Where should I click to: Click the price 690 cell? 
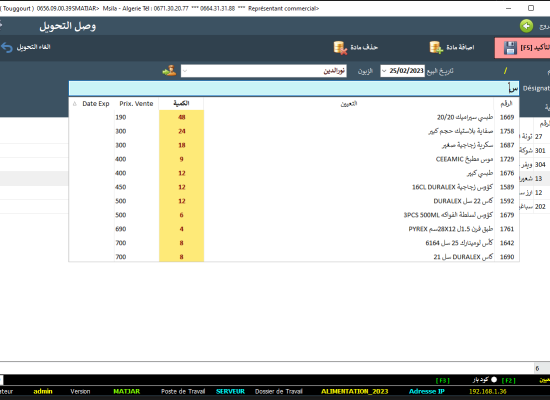coord(137,229)
